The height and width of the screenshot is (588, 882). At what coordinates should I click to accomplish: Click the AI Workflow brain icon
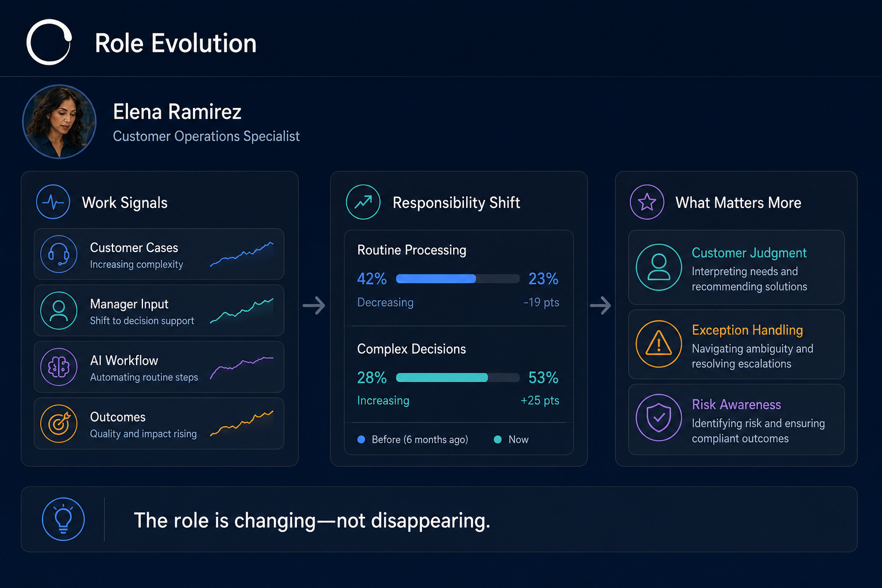(x=59, y=367)
